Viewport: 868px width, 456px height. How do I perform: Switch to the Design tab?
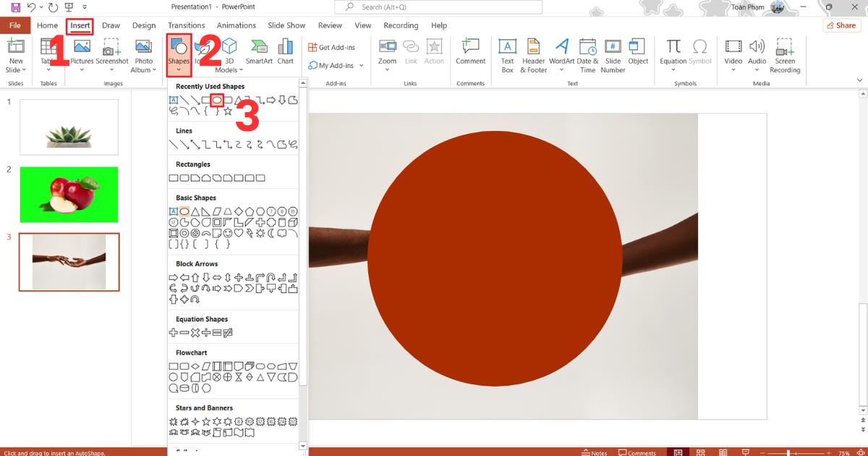[x=144, y=25]
